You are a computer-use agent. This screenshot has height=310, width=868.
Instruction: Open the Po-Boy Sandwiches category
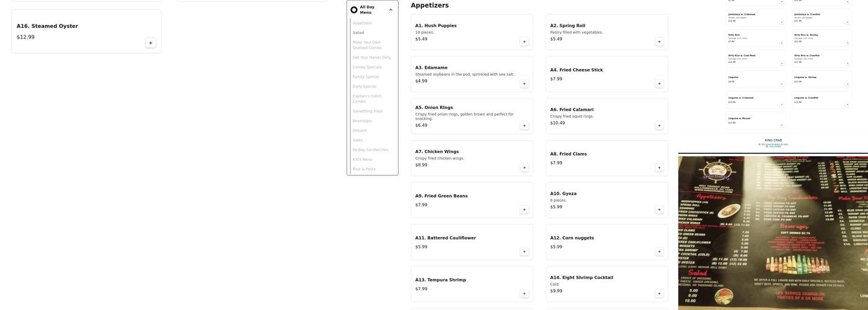pos(370,150)
